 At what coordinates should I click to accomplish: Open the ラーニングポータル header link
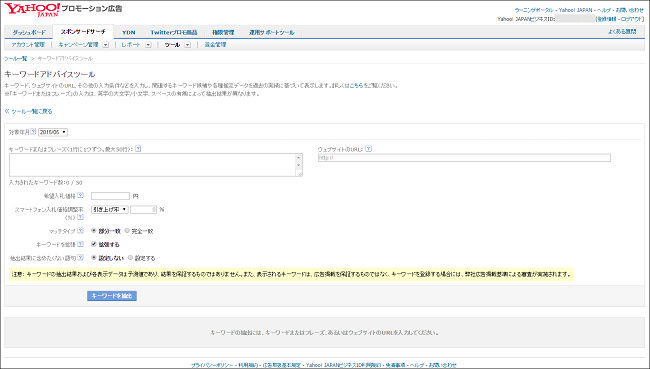[534, 10]
